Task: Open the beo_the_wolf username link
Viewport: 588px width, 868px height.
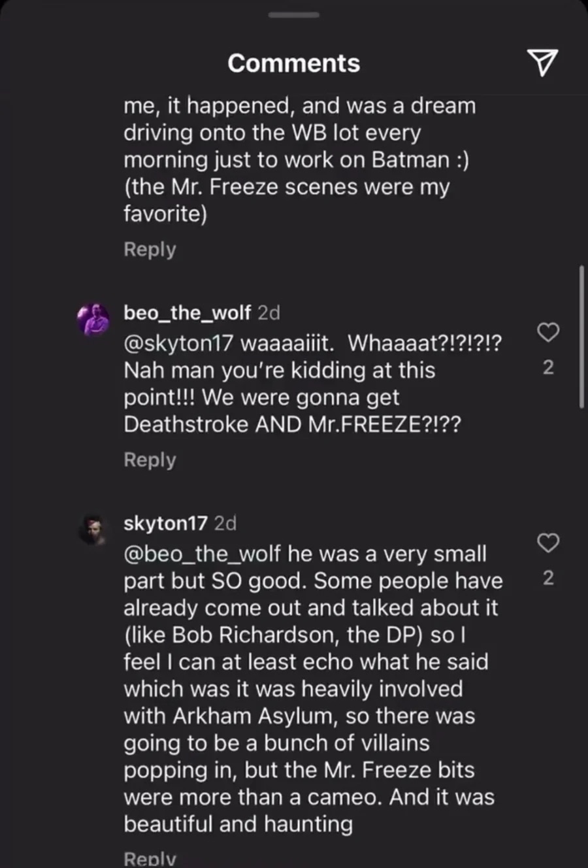Action: coord(187,312)
